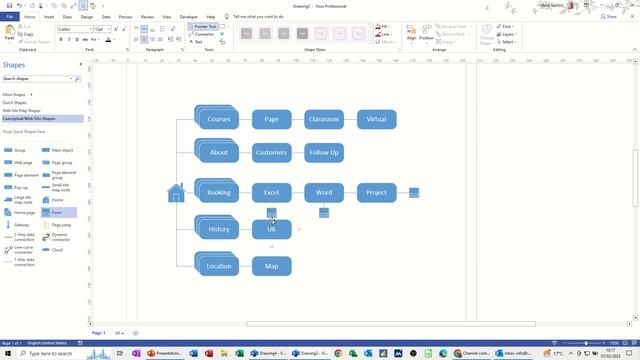
Task: Click the font color A swatch
Action: [108, 40]
